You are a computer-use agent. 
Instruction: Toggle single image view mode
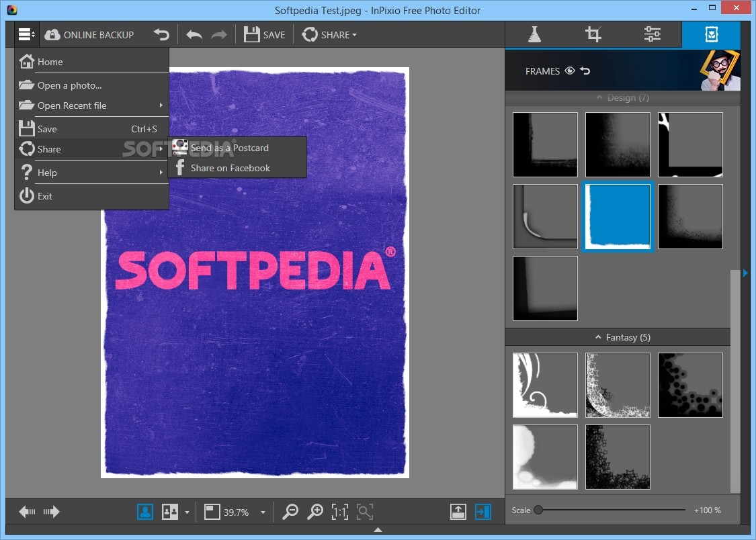pos(145,512)
